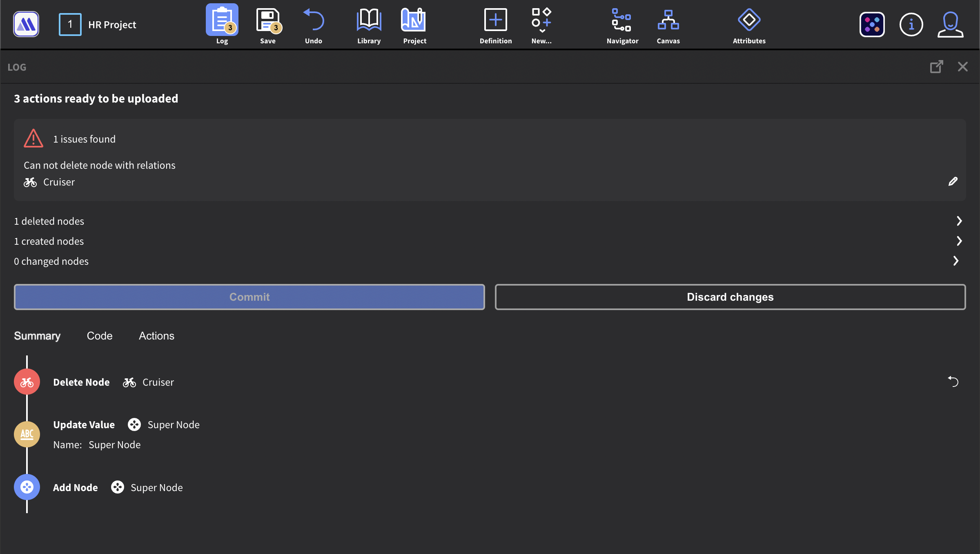Screen dimensions: 980x554
Task: Open the Project blueprint icon
Action: click(414, 20)
